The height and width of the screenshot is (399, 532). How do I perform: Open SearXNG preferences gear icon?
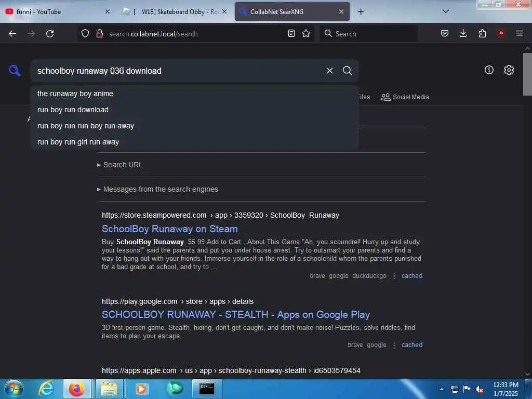point(509,70)
